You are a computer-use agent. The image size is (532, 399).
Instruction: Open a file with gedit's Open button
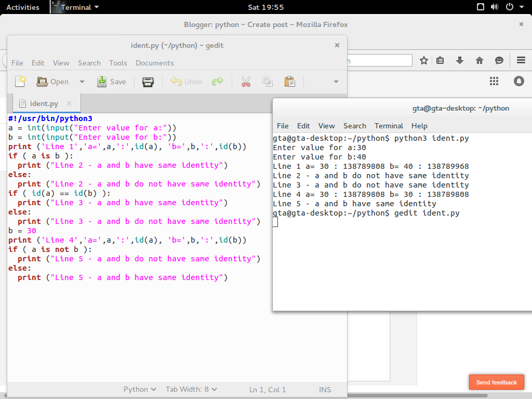click(x=52, y=82)
